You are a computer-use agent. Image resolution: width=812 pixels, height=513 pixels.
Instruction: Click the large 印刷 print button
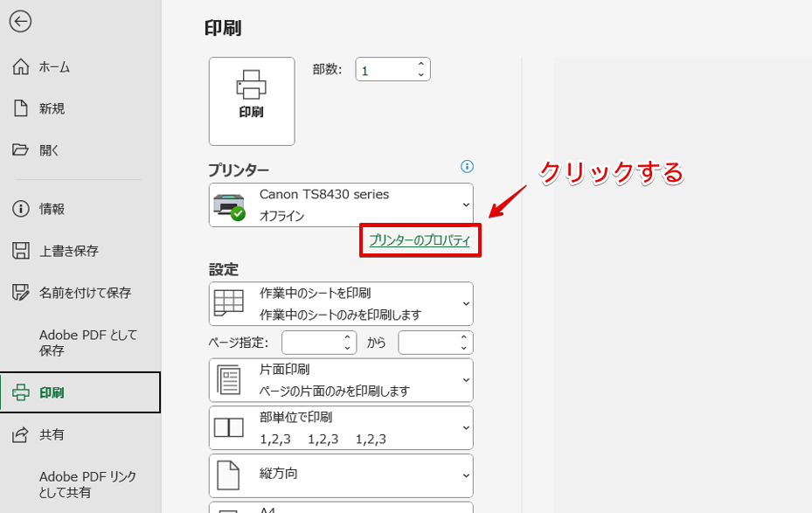pyautogui.click(x=252, y=101)
